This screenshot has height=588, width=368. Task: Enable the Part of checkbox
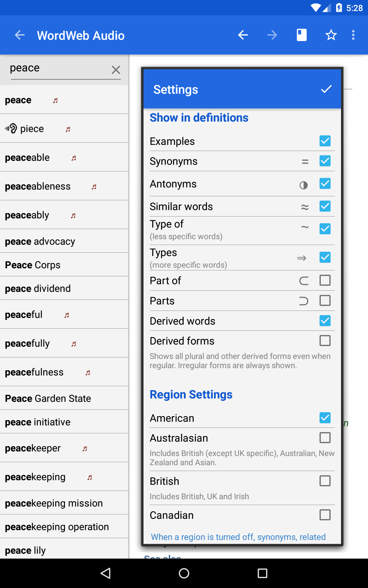pos(325,280)
